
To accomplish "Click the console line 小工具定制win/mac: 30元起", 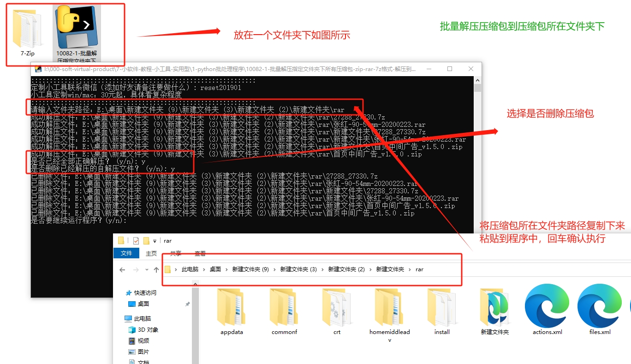I will tap(107, 95).
